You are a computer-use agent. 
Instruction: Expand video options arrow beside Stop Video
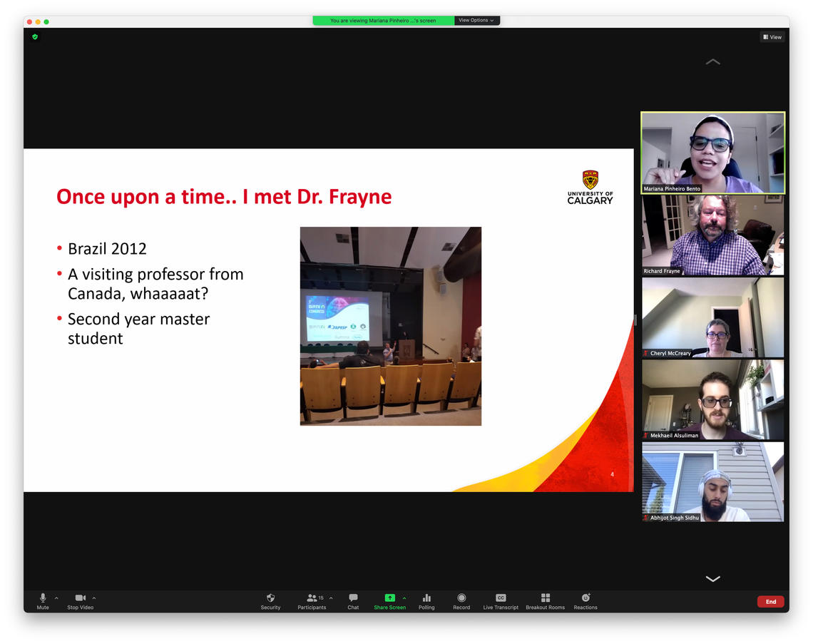(94, 598)
